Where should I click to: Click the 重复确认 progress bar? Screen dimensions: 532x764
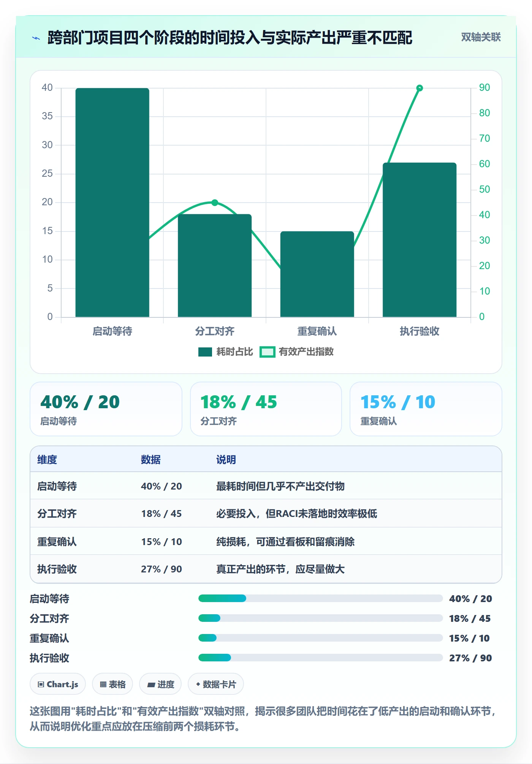pos(320,638)
